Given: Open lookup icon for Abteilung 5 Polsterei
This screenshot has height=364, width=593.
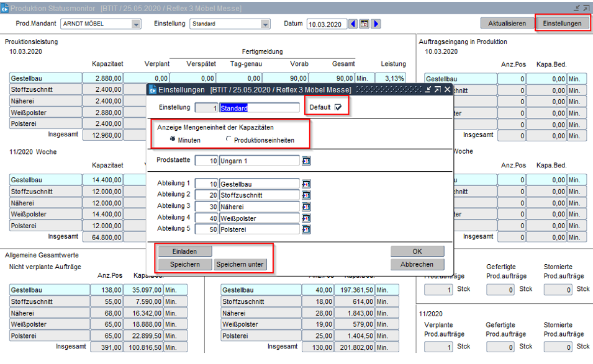Looking at the screenshot, I should 306,229.
